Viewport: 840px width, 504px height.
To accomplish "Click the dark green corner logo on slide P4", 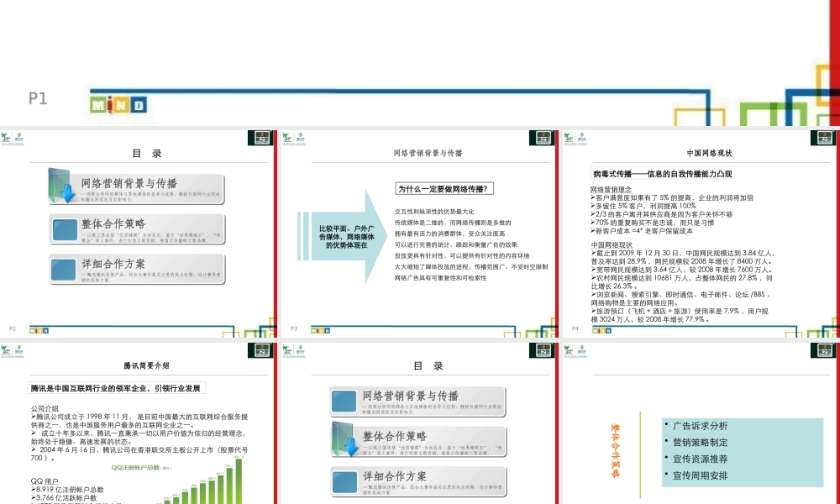I will 823,138.
